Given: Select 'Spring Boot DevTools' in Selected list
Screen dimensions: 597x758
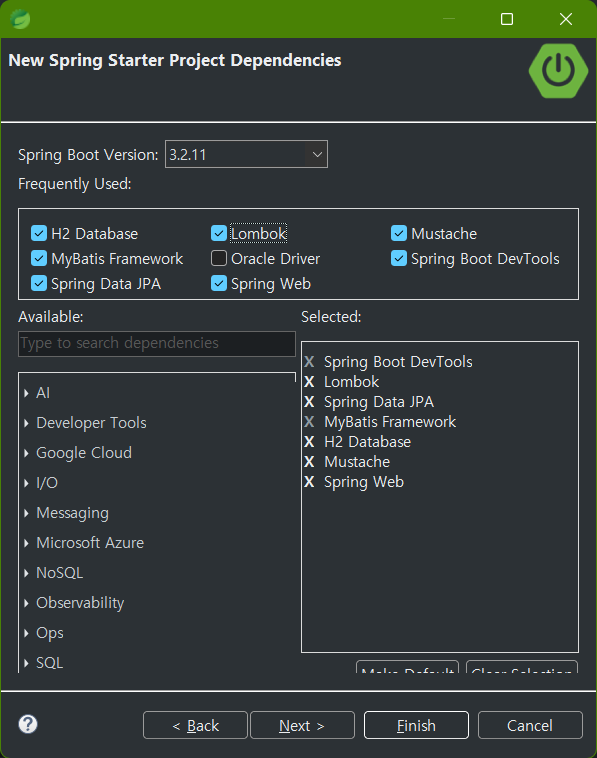Looking at the screenshot, I should click(x=398, y=362).
